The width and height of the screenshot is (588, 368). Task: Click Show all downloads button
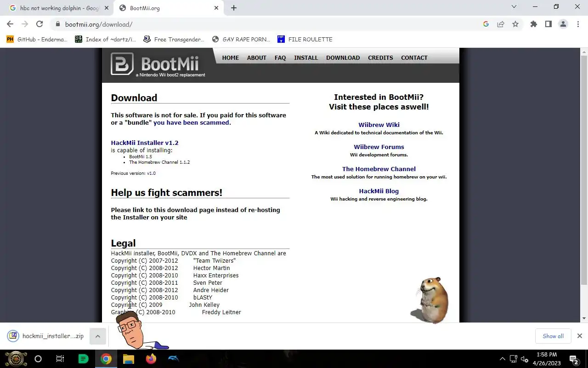pos(553,336)
